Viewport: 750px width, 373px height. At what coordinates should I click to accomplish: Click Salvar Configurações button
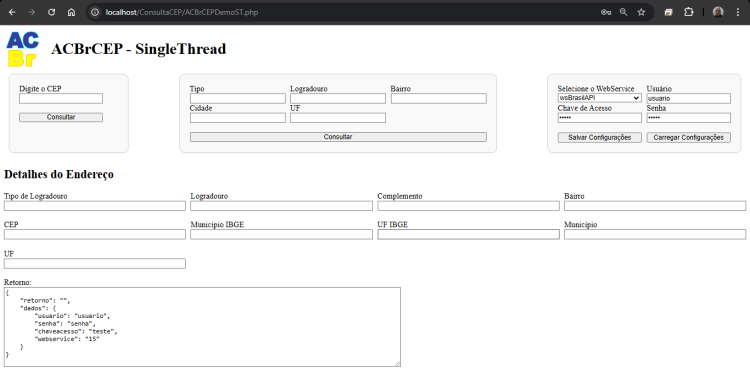(x=599, y=137)
